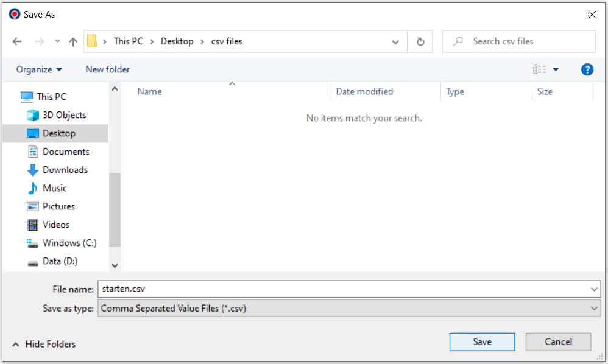Change the view layout icon
The width and height of the screenshot is (608, 364).
[x=539, y=69]
